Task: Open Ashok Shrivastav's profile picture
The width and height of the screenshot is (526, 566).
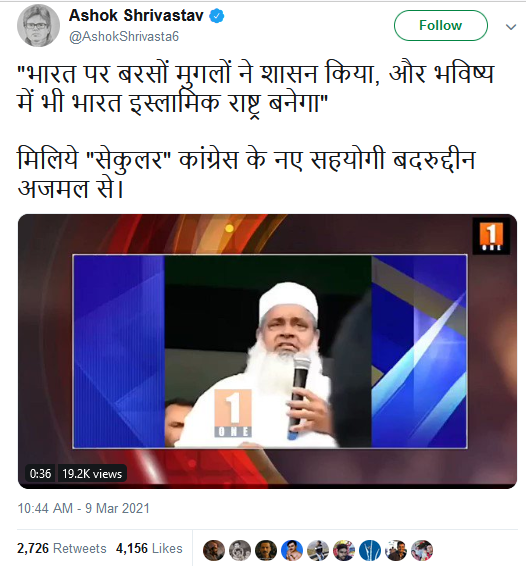Action: tap(38, 26)
